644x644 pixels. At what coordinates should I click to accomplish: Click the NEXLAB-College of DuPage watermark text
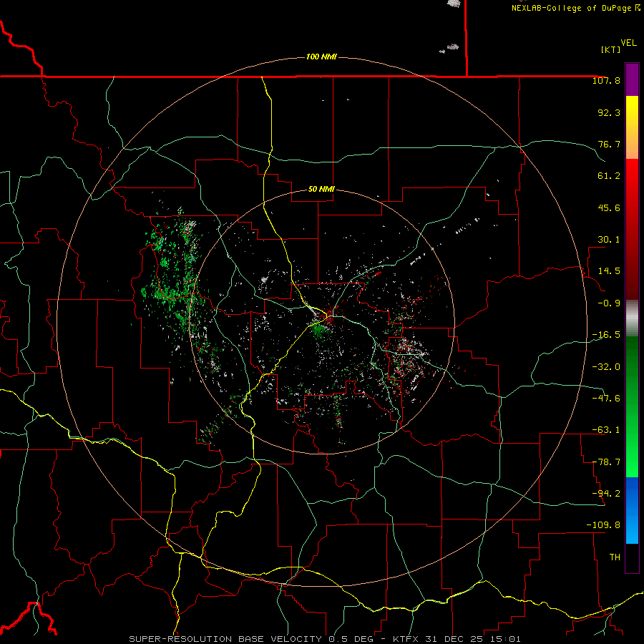(x=575, y=8)
